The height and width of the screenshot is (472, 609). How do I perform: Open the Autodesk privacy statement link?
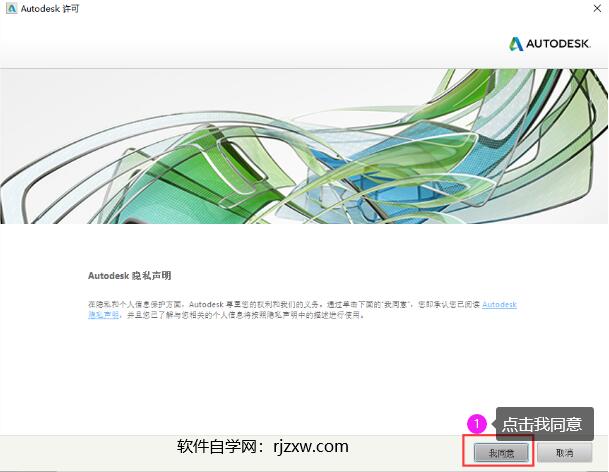499,305
